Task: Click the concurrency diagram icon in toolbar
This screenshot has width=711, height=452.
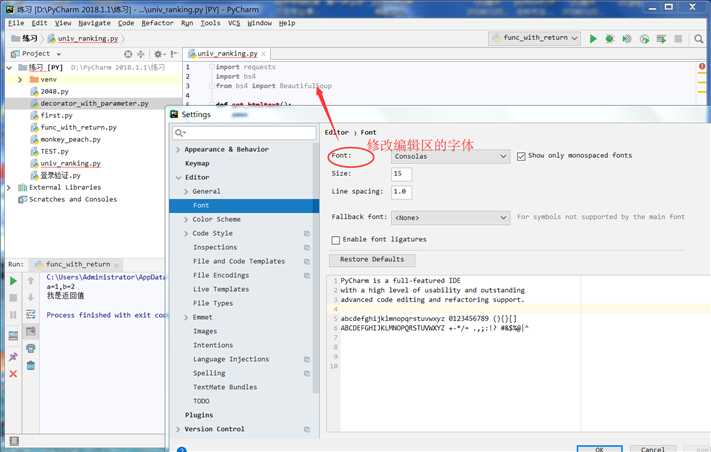Action: click(661, 39)
